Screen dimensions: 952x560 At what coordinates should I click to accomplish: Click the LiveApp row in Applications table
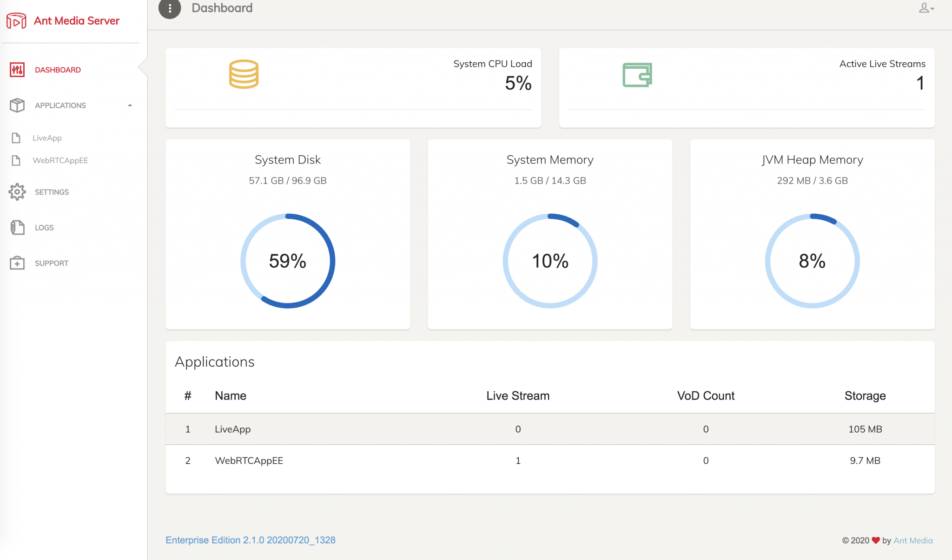coord(232,429)
